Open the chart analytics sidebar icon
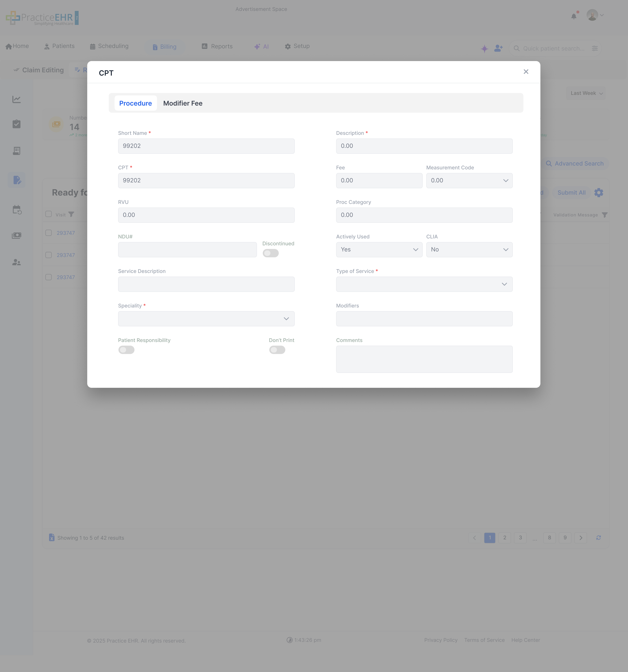The height and width of the screenshot is (672, 628). coord(17,99)
